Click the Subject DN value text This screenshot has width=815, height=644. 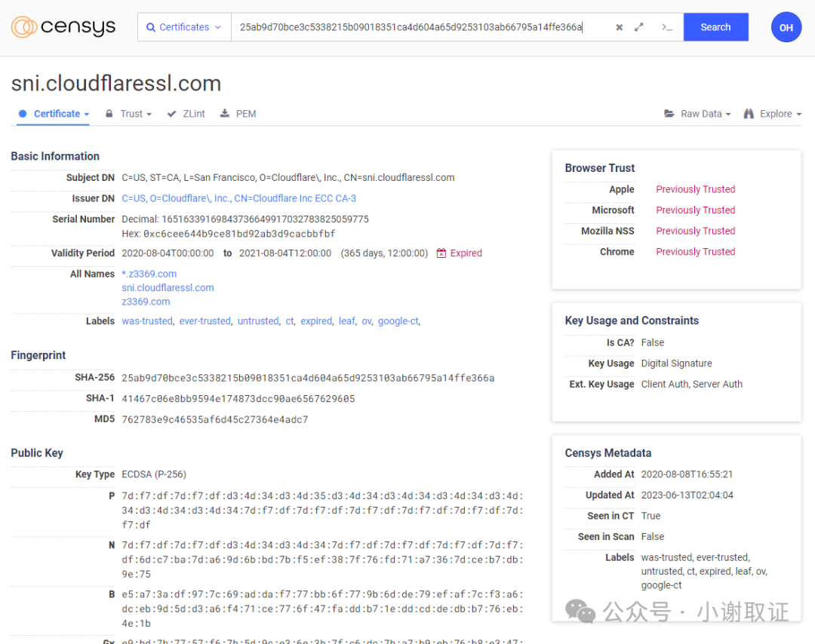tap(288, 178)
